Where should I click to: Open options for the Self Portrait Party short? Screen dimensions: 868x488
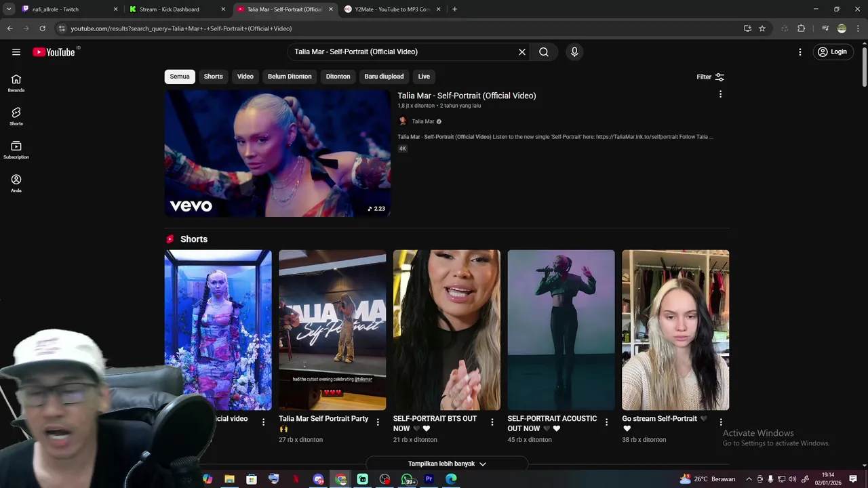tap(378, 422)
